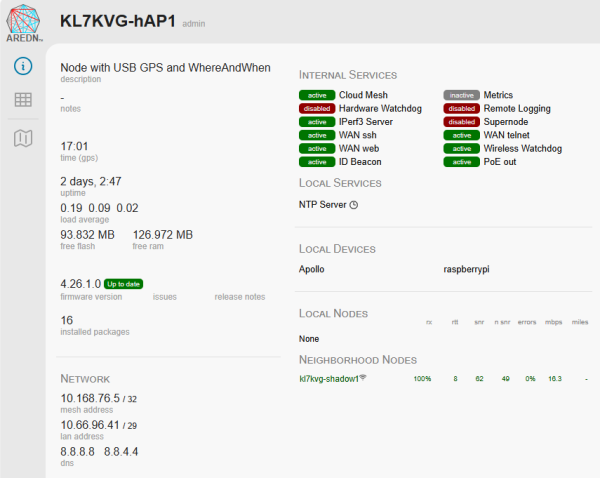
Task: Click the issues link under firmware
Action: (165, 297)
